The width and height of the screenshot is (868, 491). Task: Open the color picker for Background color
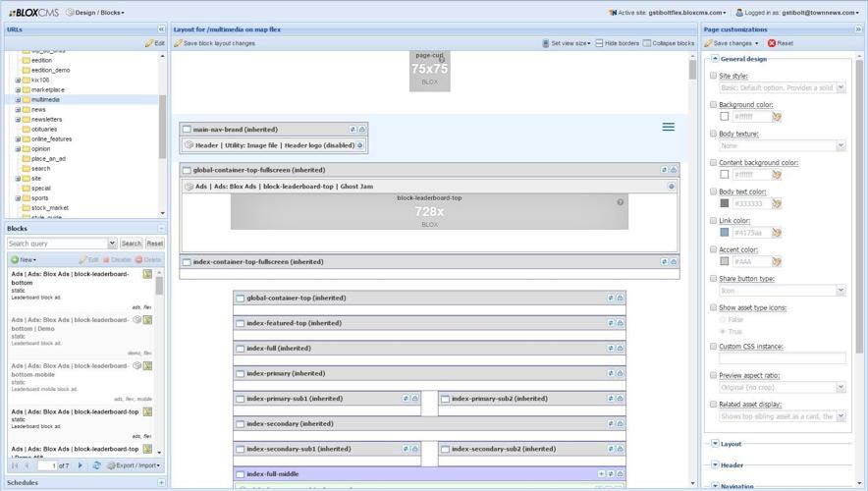point(777,117)
